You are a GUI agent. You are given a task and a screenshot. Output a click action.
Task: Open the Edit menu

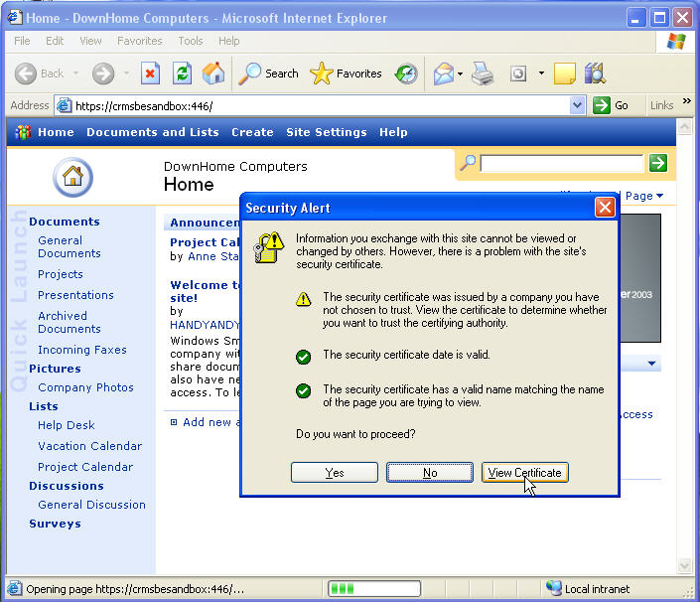click(55, 41)
